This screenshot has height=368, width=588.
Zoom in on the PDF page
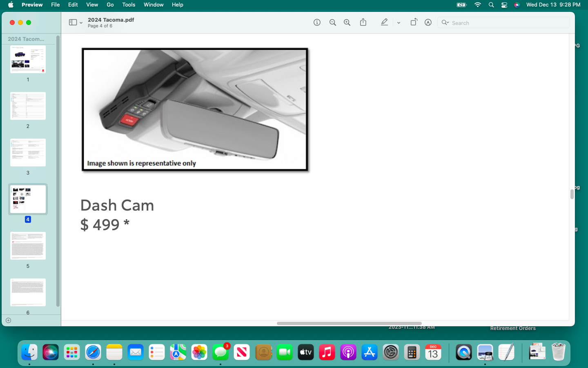pos(347,22)
